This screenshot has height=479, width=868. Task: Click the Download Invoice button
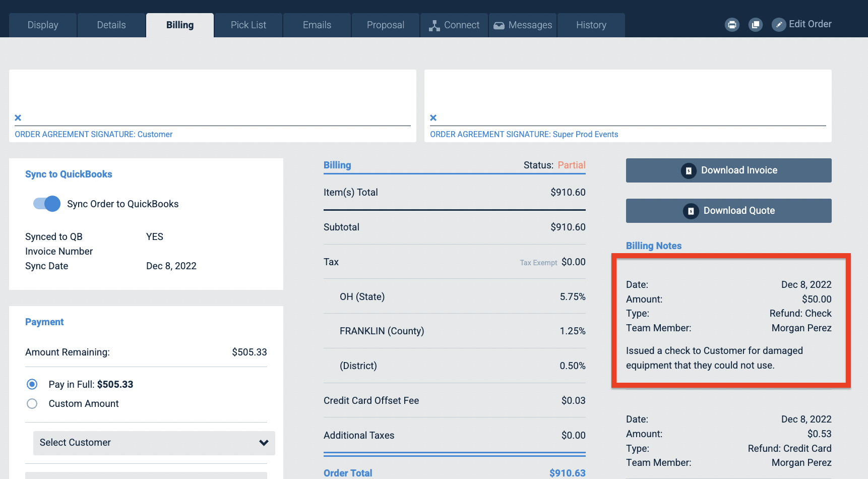point(728,170)
